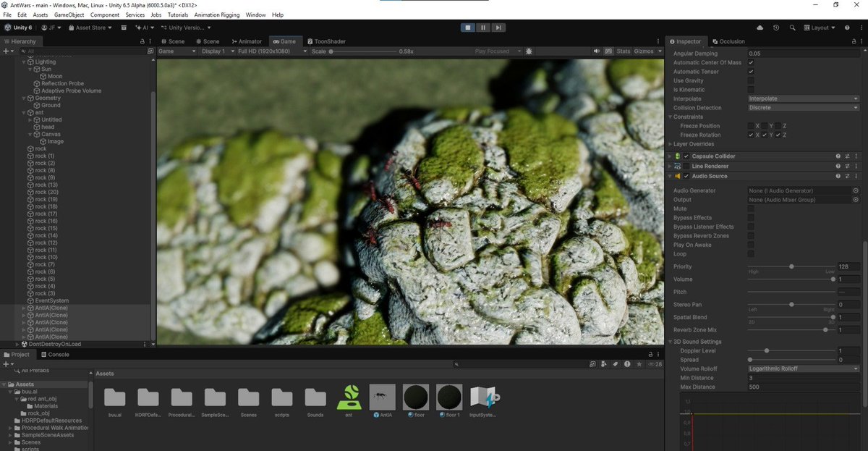Open the Collision Detection dropdown

coord(803,108)
